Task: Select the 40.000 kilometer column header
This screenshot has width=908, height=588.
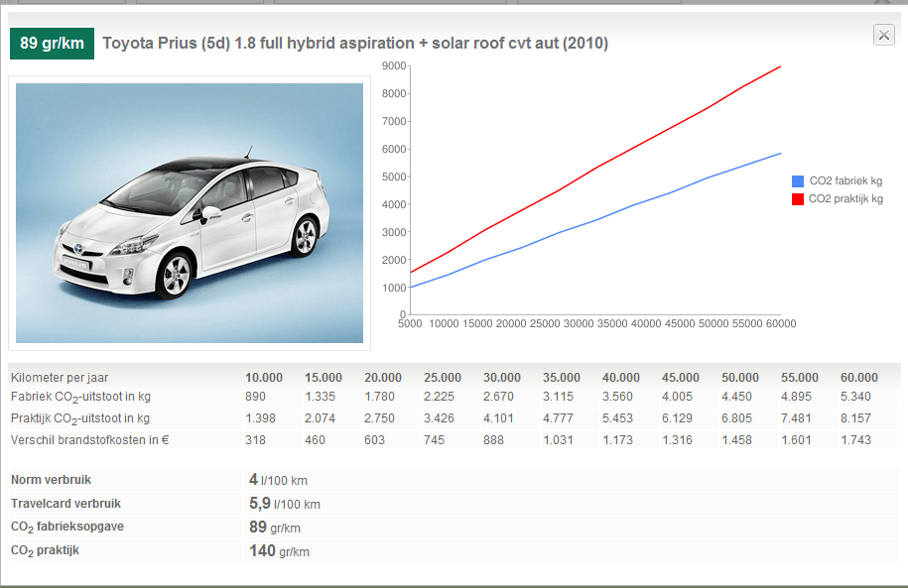Action: coord(621,378)
